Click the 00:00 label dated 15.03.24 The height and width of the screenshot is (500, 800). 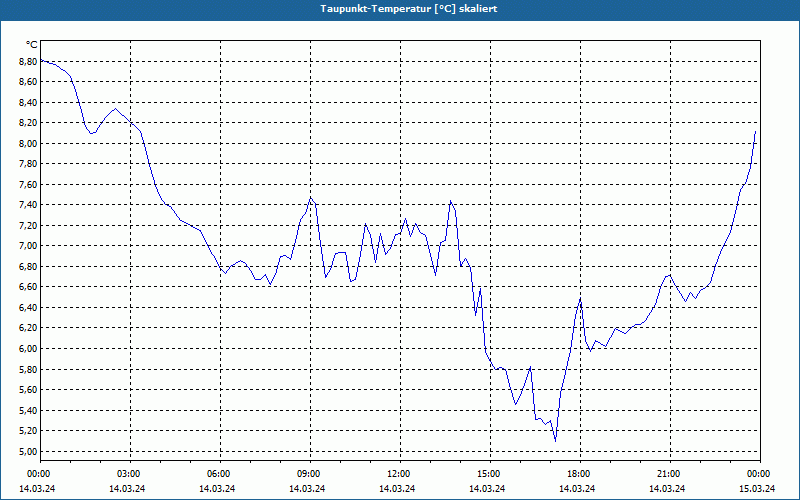[x=759, y=474]
